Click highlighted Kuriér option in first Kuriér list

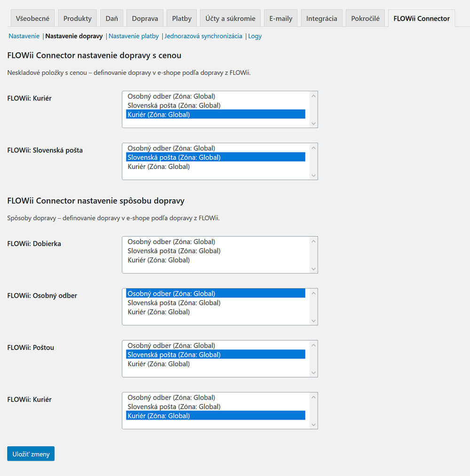pos(216,114)
